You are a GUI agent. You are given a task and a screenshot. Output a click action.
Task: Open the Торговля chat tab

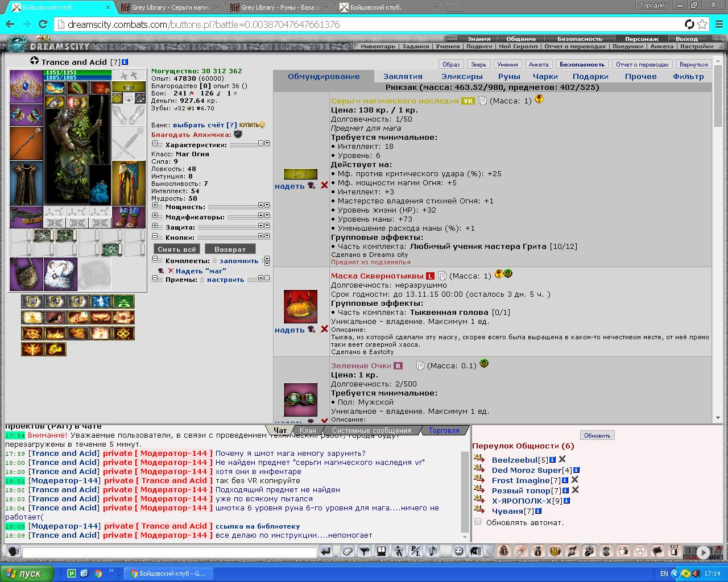pos(444,430)
